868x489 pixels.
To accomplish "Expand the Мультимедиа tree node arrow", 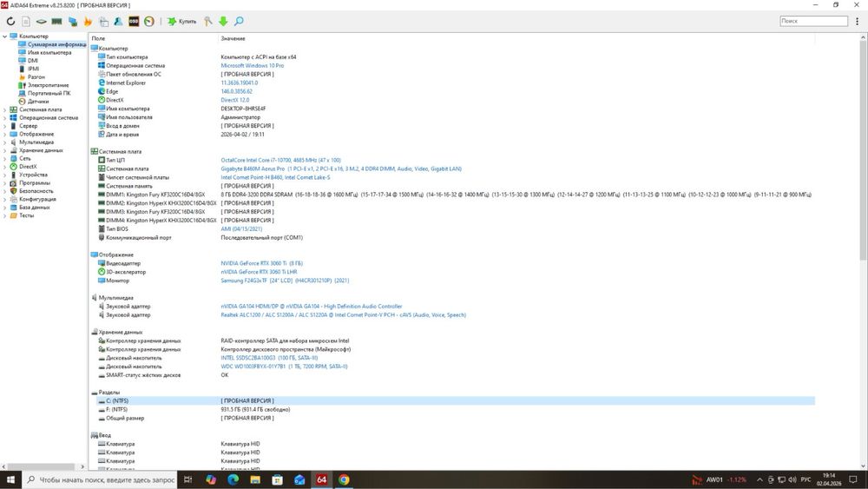I will coord(4,142).
